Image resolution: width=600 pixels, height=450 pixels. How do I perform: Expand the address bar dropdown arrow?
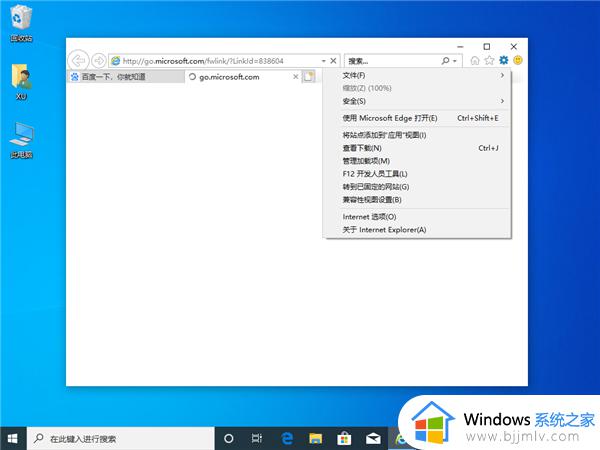click(x=324, y=61)
